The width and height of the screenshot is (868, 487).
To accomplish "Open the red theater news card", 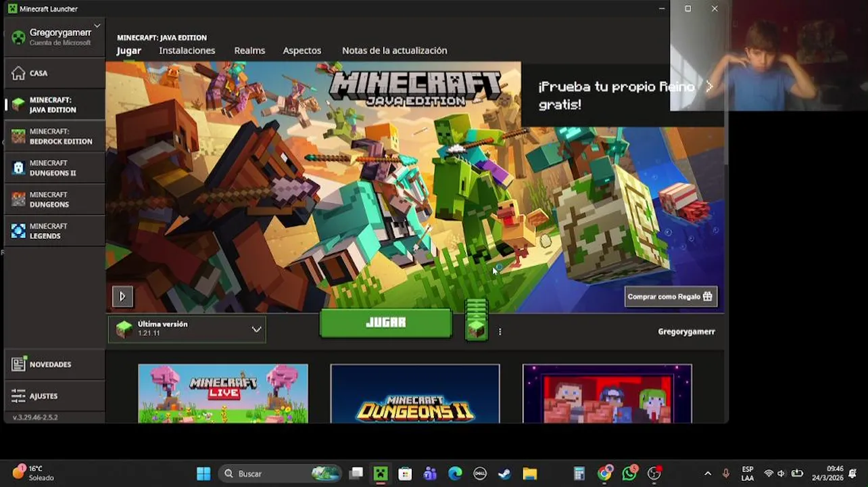I will coord(607,394).
